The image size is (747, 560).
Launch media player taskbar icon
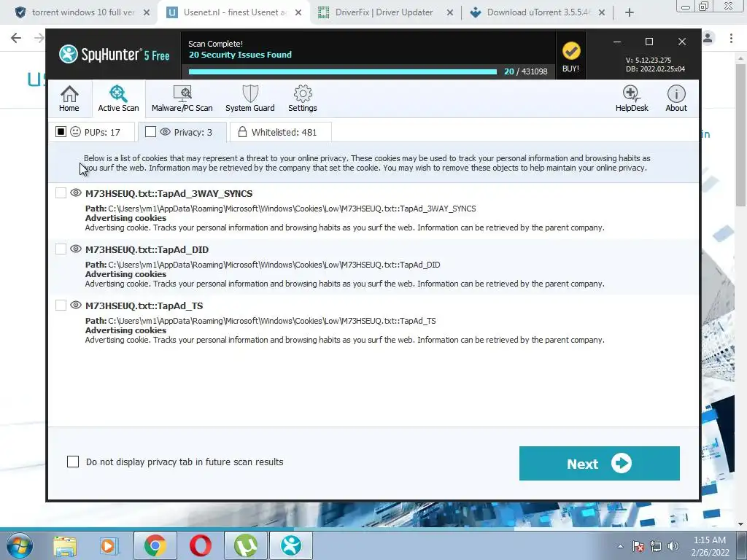[109, 546]
